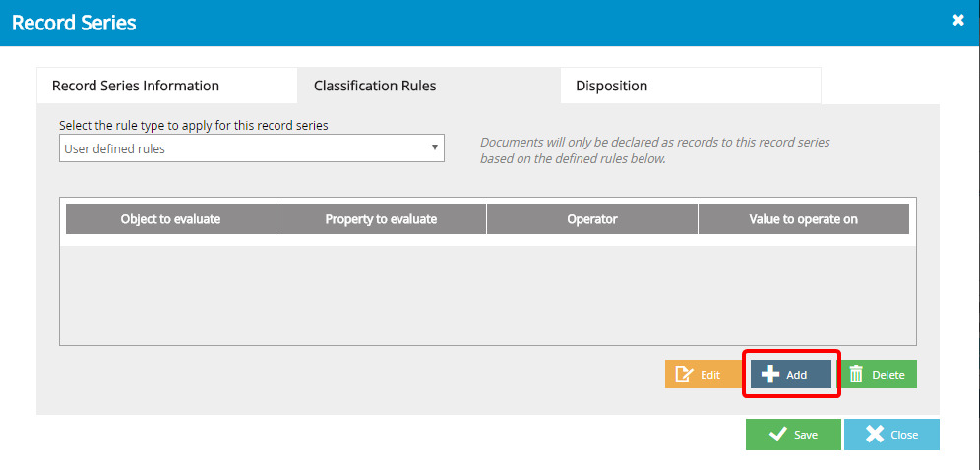Image resolution: width=980 pixels, height=470 pixels.
Task: Dismiss the Record Series dialog via the header X
Action: pos(958,20)
